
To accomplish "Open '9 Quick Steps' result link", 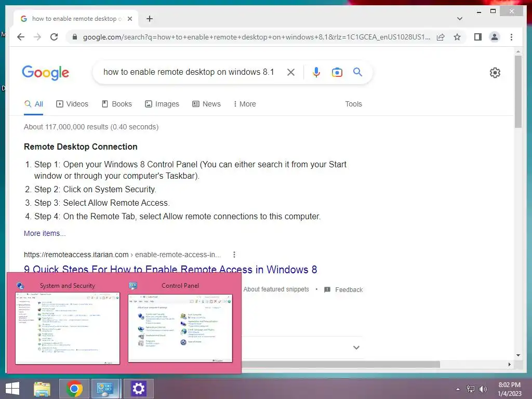I will pyautogui.click(x=170, y=270).
